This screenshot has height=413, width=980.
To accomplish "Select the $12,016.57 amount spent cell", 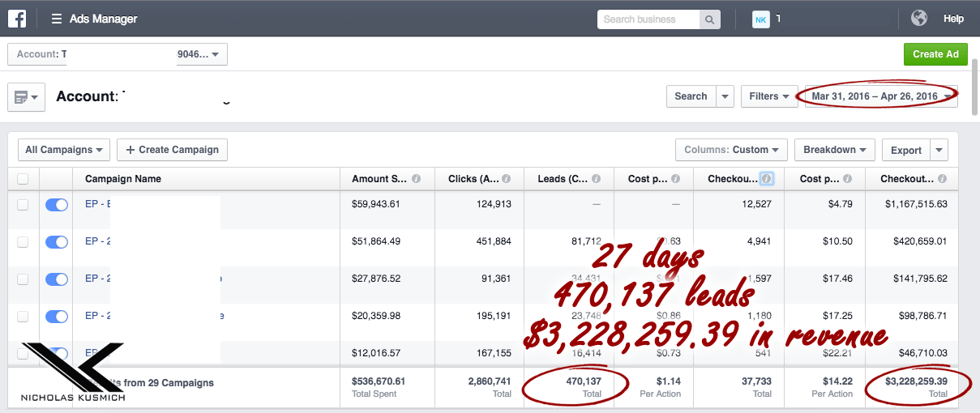I will tap(376, 353).
